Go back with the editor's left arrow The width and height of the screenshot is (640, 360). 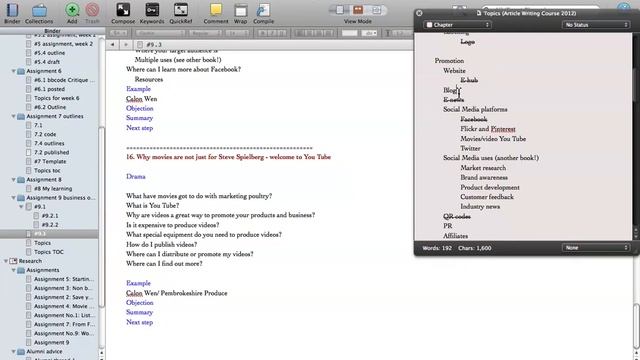(113, 44)
